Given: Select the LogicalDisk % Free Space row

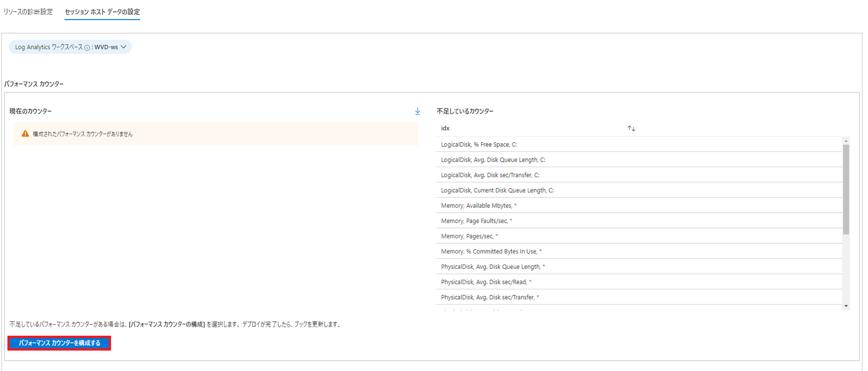Looking at the screenshot, I should (x=479, y=144).
